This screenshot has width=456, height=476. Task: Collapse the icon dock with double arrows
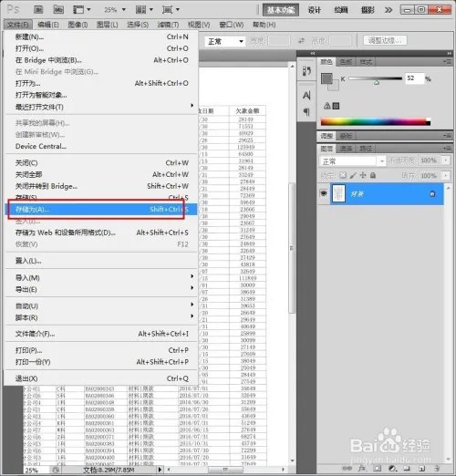[x=313, y=54]
